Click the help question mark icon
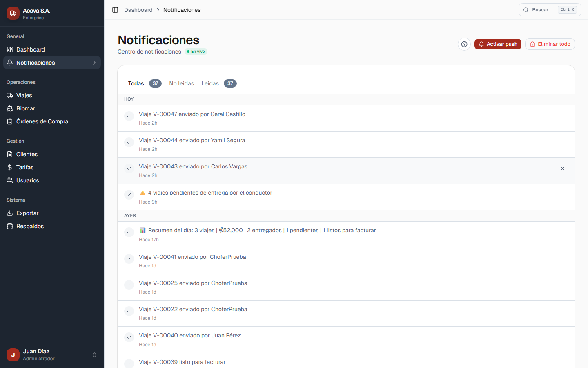 [x=464, y=44]
